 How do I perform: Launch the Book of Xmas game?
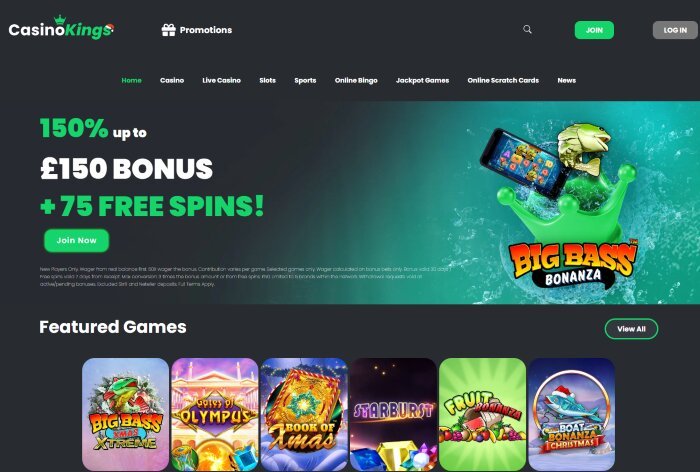(x=304, y=414)
